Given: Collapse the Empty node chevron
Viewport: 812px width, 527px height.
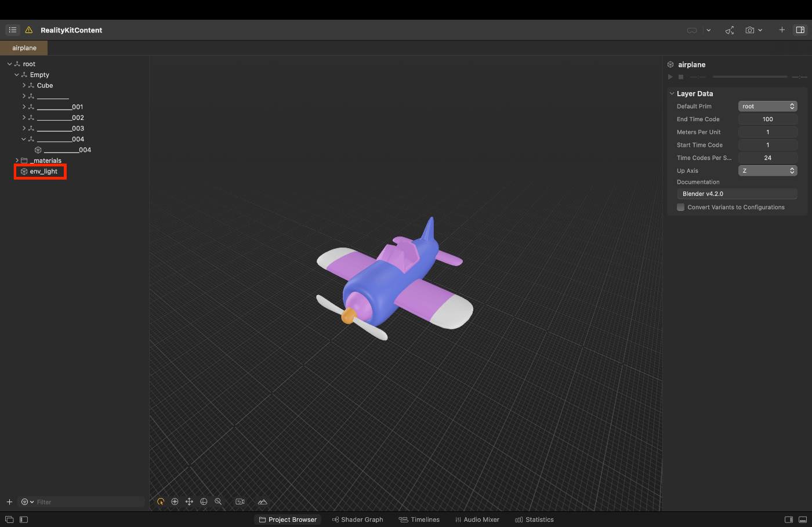Looking at the screenshot, I should tap(16, 75).
